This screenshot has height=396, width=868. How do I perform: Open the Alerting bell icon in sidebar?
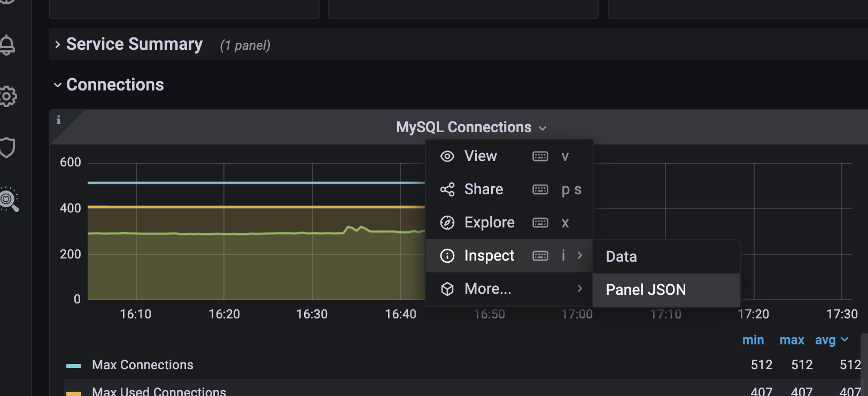point(6,45)
